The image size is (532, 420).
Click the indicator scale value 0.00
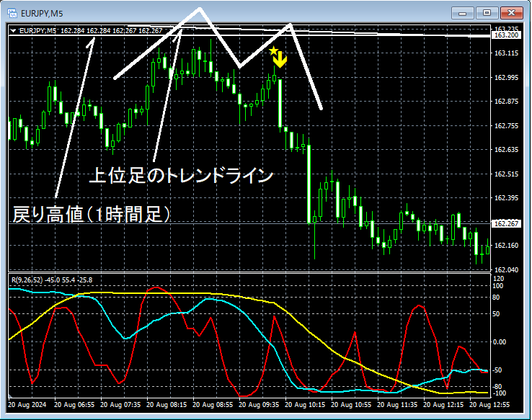tap(500, 341)
